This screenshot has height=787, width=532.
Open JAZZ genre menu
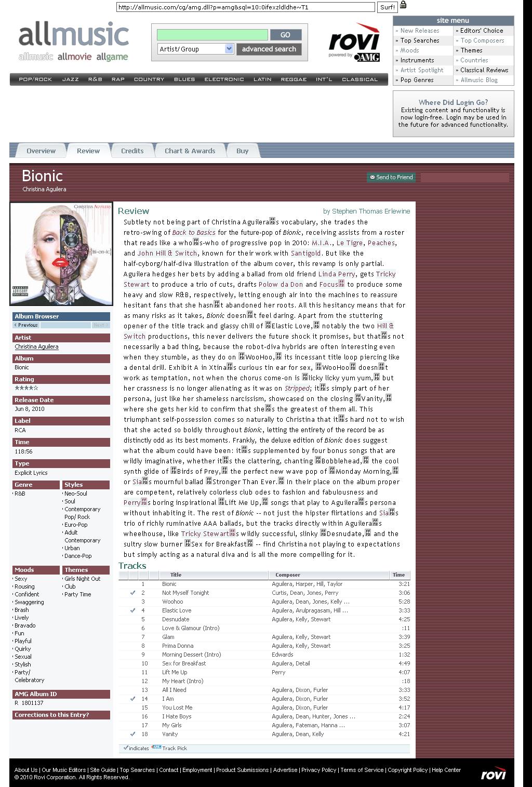pyautogui.click(x=70, y=79)
